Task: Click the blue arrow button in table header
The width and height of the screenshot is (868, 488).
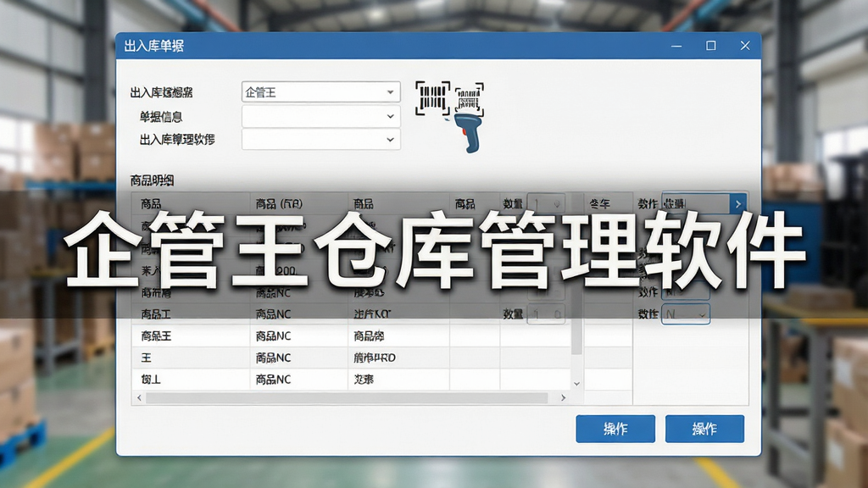Action: (738, 204)
